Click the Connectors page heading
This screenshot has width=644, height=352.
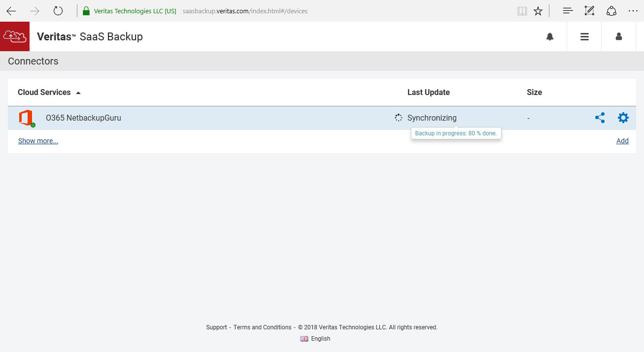pos(33,61)
